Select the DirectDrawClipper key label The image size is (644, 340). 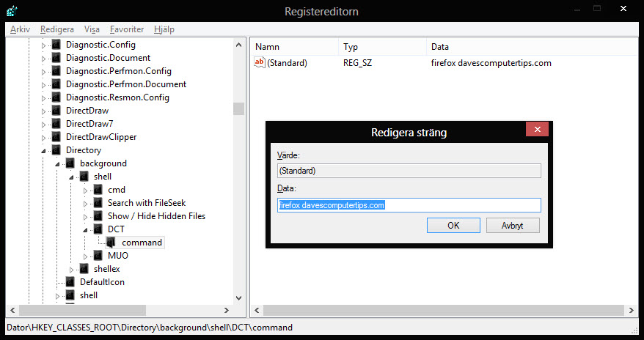tap(101, 137)
